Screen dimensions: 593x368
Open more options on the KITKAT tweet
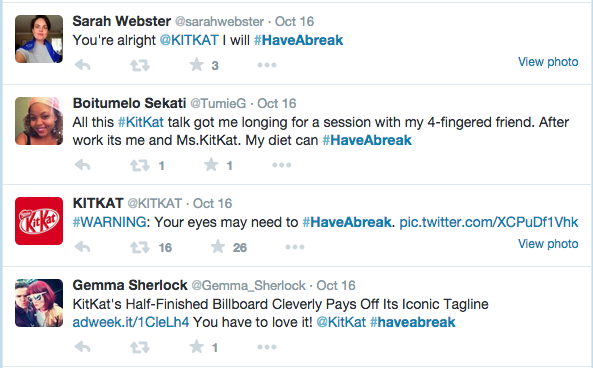pos(295,247)
